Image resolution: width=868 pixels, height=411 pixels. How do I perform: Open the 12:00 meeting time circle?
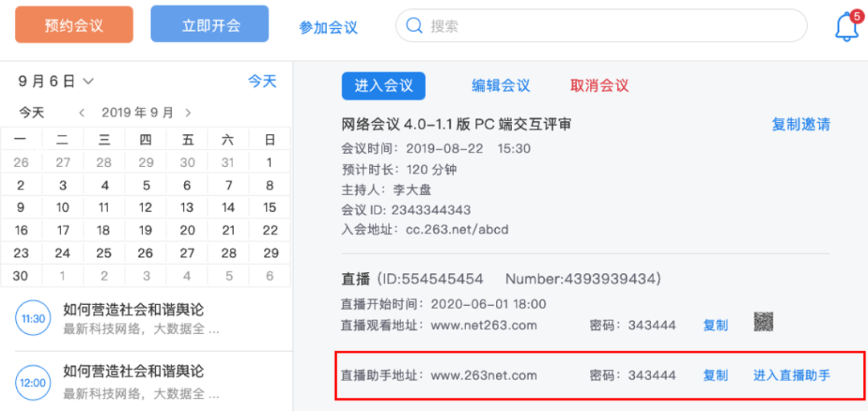[33, 383]
